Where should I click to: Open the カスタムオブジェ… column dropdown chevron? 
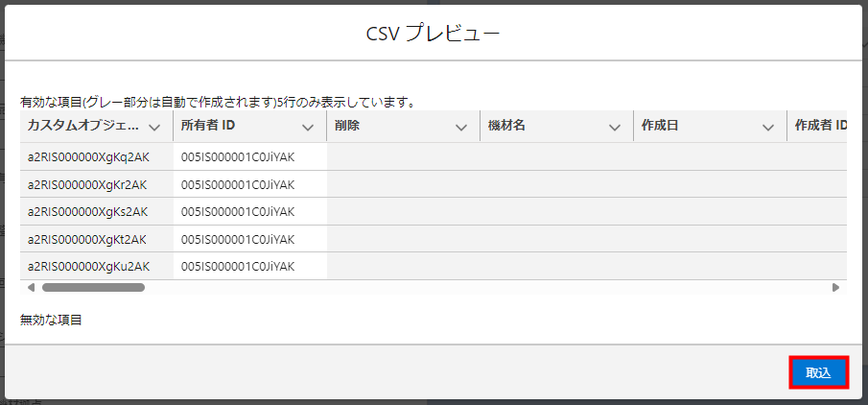pyautogui.click(x=154, y=127)
